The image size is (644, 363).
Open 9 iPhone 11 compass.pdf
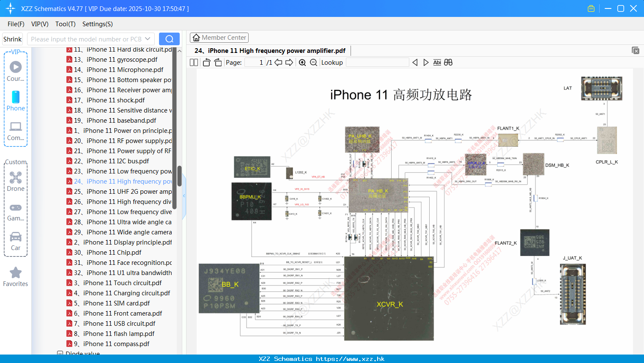[x=108, y=344]
